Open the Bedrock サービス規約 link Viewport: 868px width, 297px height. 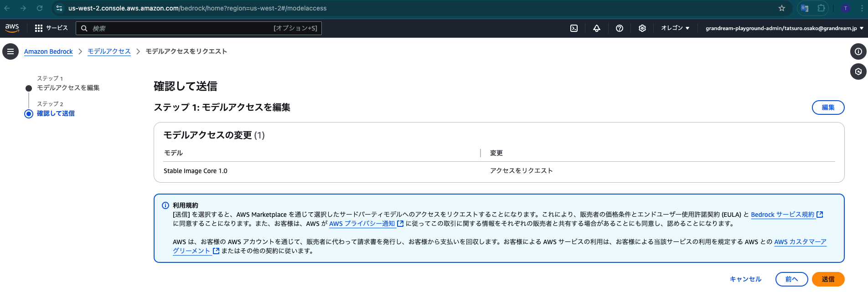click(782, 215)
